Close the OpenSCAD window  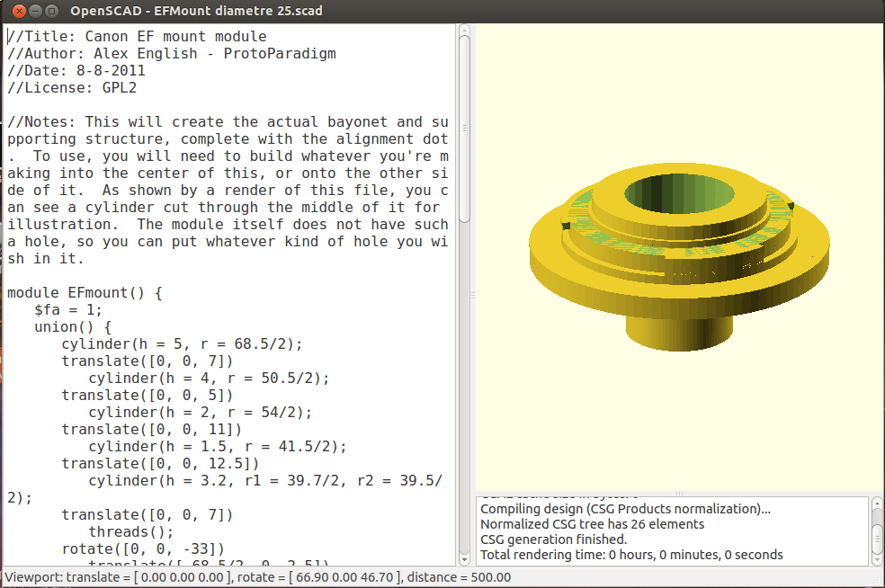[x=13, y=11]
